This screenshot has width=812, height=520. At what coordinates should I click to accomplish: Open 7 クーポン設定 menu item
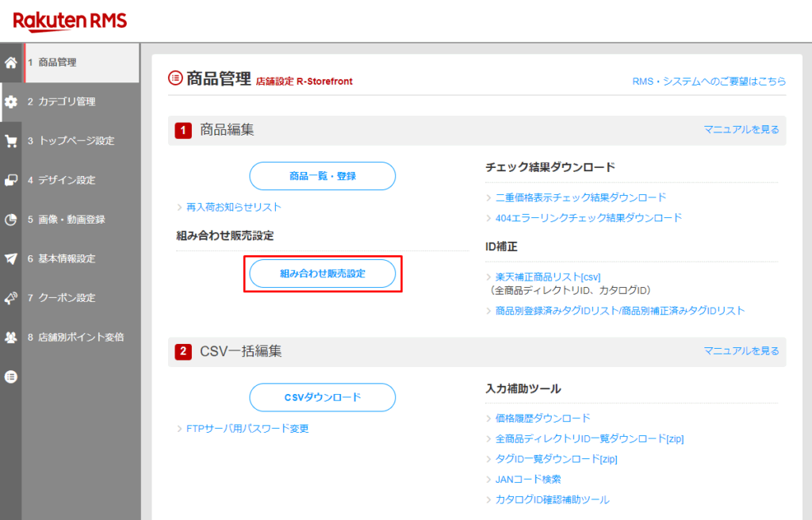tap(80, 298)
